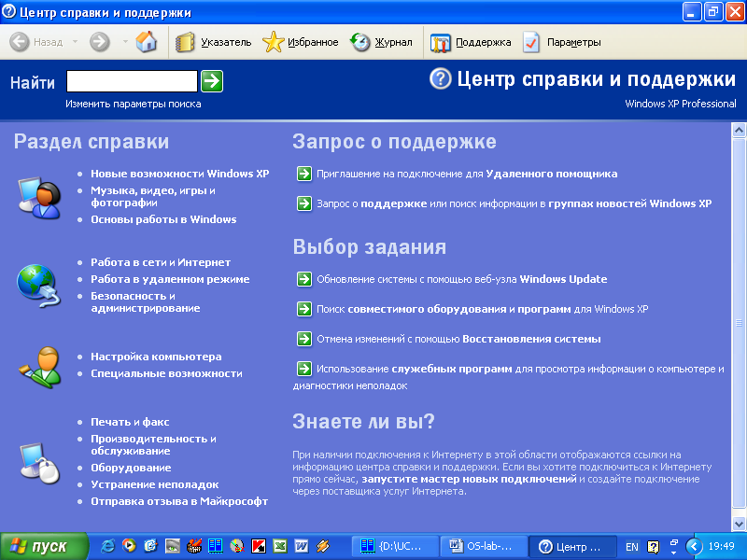Click arrow icon beside совместимого оборудования search
Viewport: 747px width, 560px height.
point(304,309)
